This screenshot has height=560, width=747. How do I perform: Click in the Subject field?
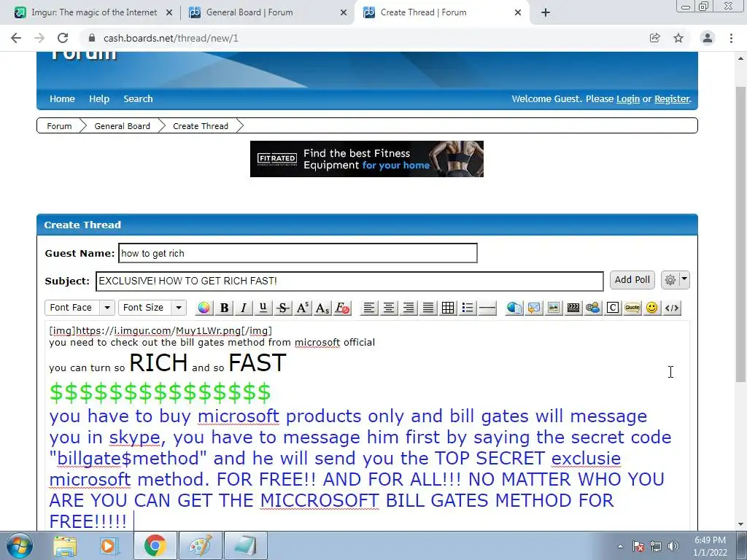(x=349, y=281)
